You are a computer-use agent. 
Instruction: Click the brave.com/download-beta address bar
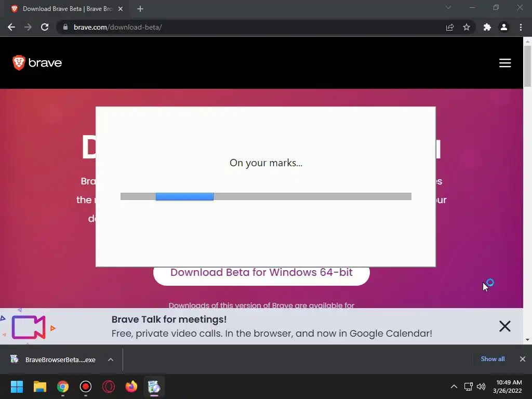point(251,27)
